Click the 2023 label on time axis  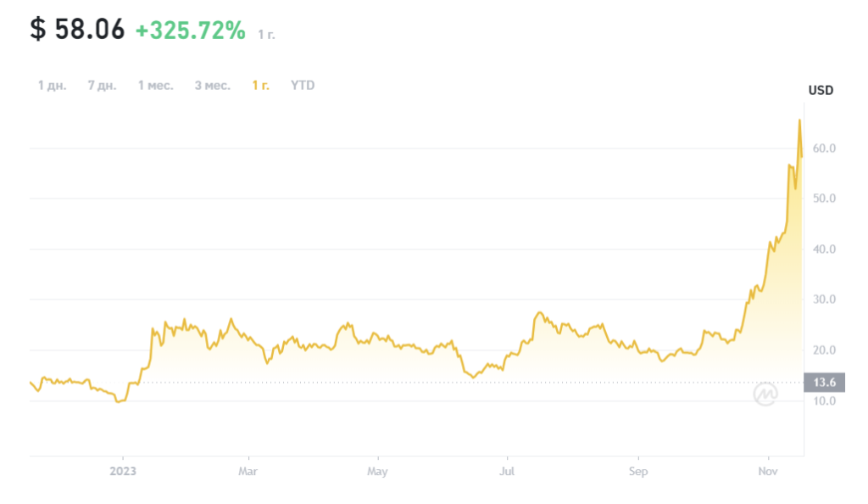pos(122,471)
